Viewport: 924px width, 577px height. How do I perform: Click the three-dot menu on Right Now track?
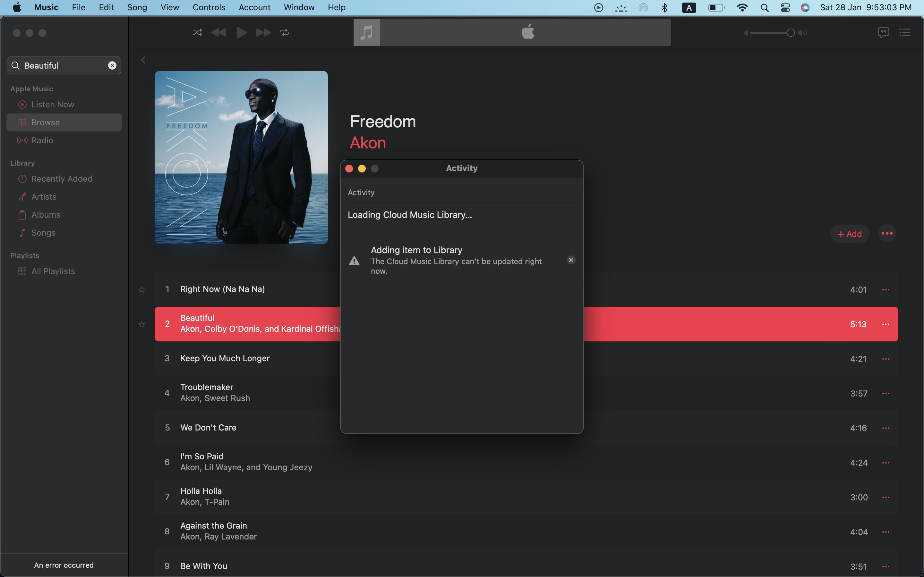886,288
